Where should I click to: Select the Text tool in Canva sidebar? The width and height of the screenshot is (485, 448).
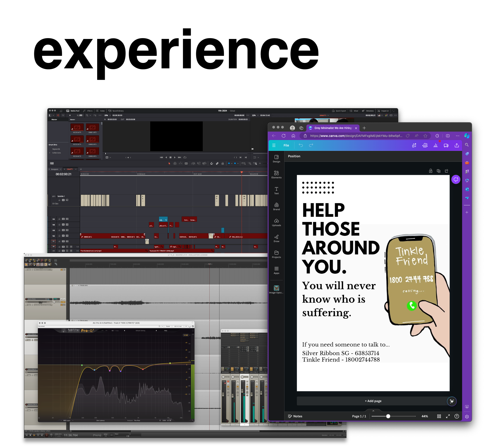(x=276, y=190)
